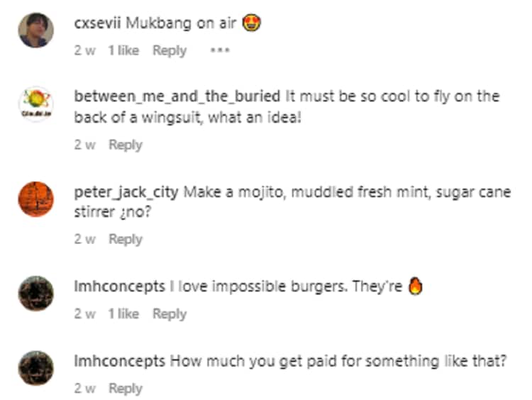
Task: Click avatar beside impossible burgers comment
Action: click(x=35, y=294)
